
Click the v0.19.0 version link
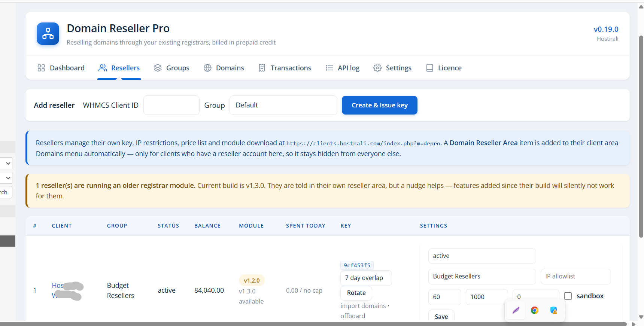point(606,29)
